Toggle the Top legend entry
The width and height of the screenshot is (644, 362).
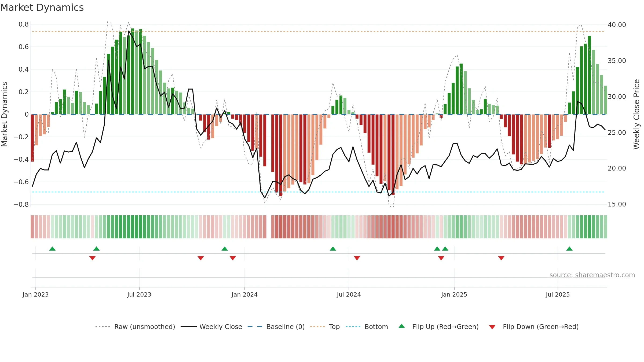(x=325, y=327)
